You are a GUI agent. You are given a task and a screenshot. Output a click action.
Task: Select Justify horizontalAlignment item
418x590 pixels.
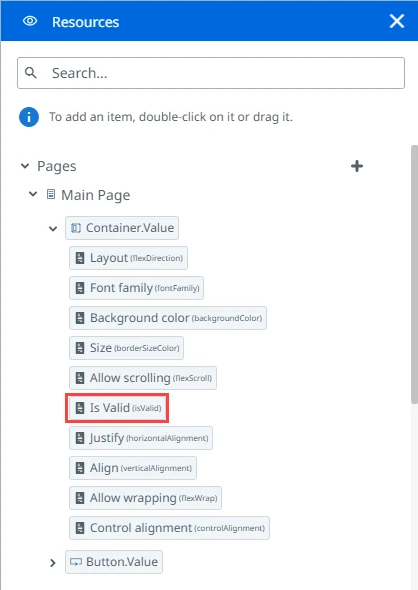pos(141,438)
